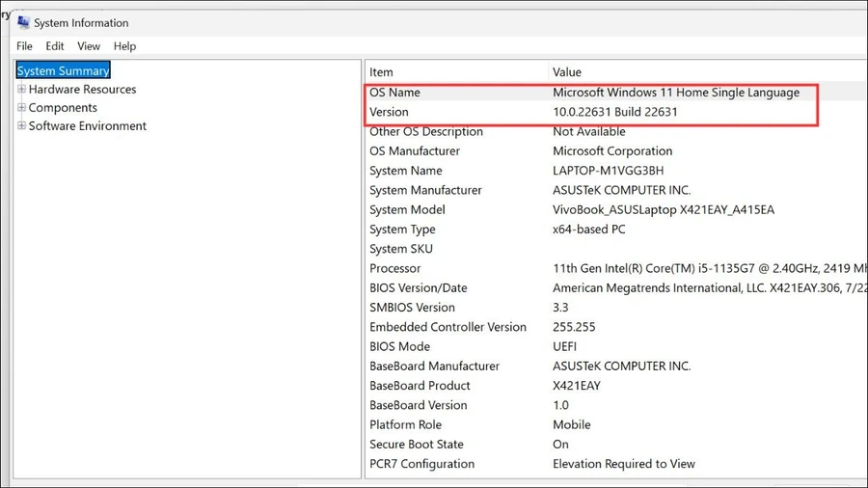Click the Value column header
Image resolution: width=868 pixels, height=488 pixels.
567,72
